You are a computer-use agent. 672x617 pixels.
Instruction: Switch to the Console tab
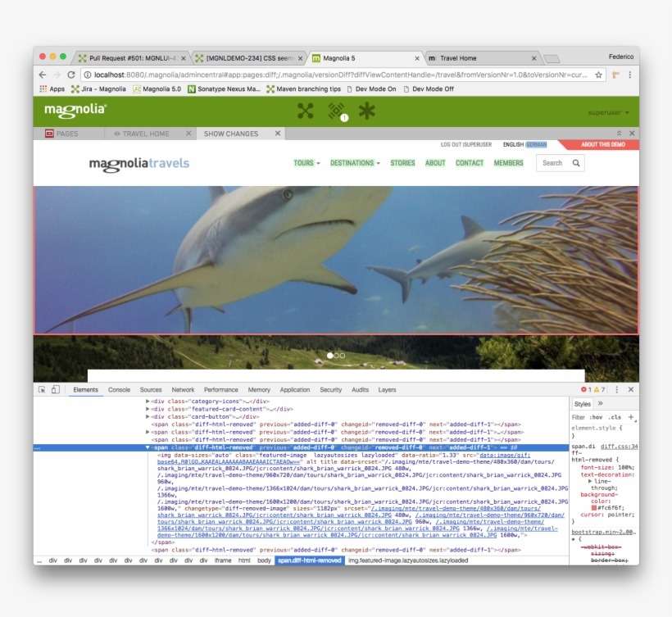[119, 390]
